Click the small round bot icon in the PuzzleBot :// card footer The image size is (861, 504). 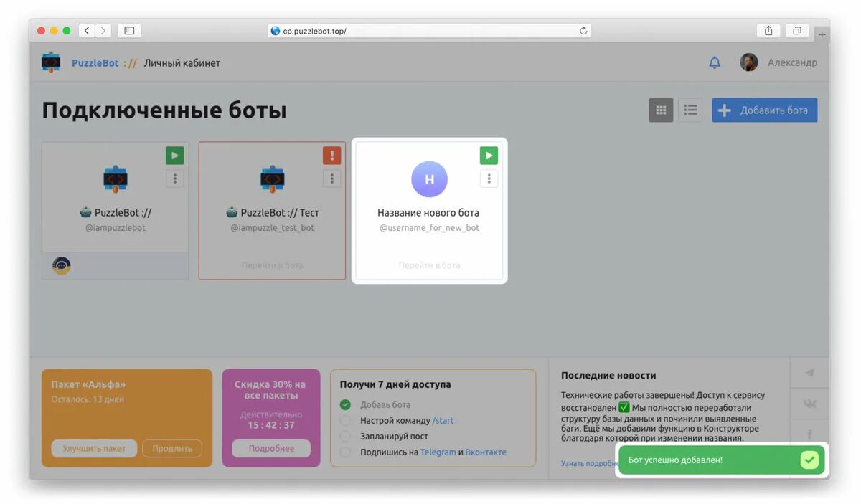62,266
